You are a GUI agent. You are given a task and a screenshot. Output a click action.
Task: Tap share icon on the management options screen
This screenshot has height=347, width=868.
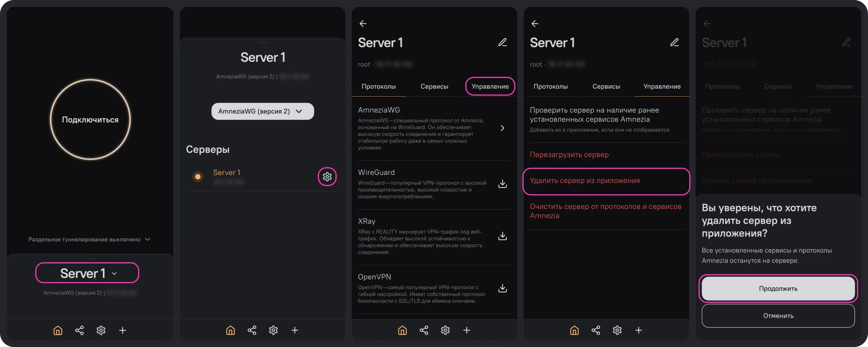596,330
